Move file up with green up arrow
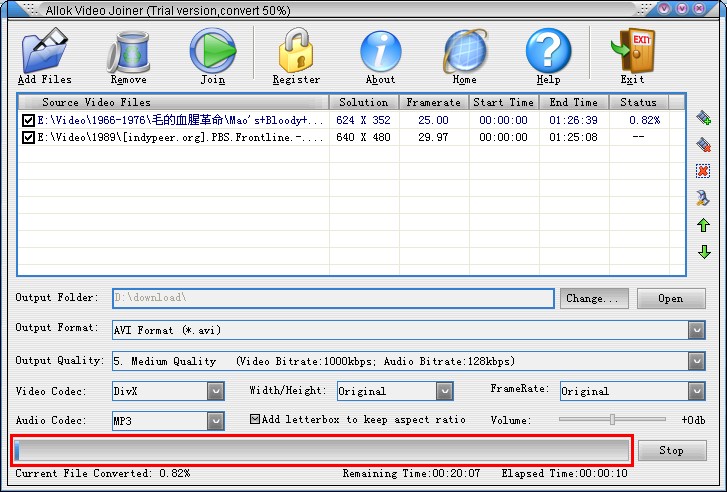727x492 pixels. point(703,225)
